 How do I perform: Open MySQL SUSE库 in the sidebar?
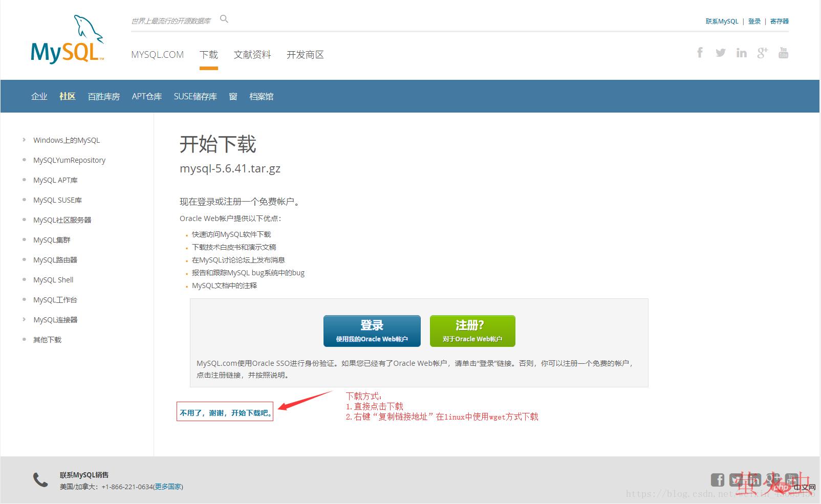point(58,200)
